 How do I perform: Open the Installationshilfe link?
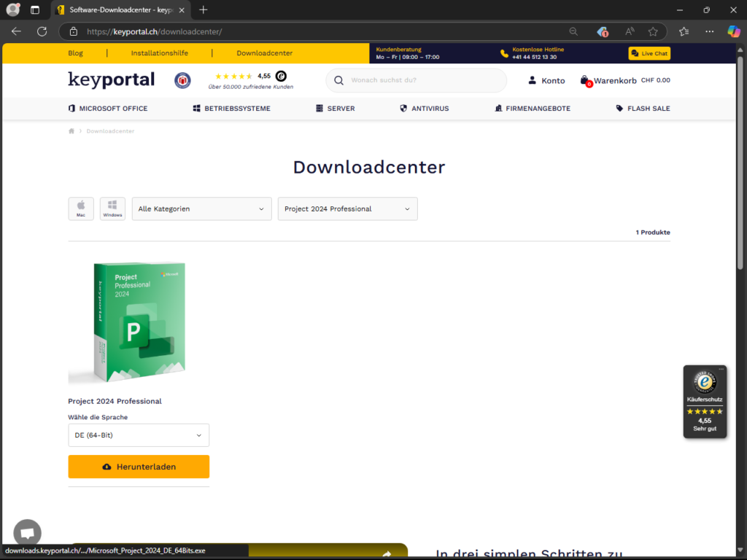coord(159,53)
